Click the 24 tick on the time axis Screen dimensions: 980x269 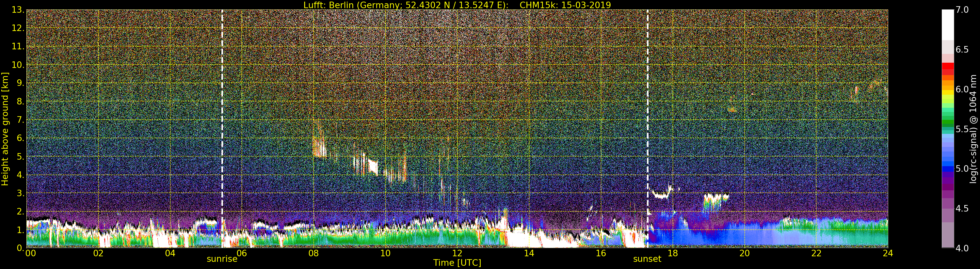click(888, 253)
